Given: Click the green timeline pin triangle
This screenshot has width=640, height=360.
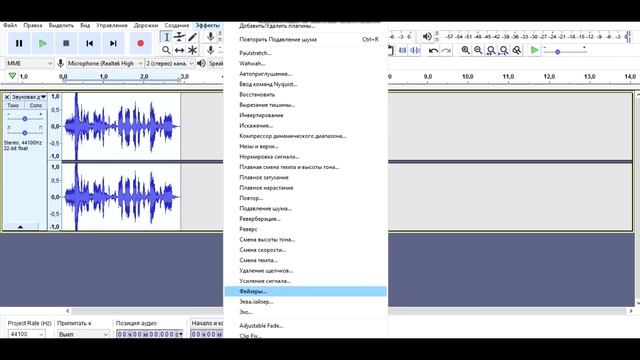Looking at the screenshot, I should (12, 76).
